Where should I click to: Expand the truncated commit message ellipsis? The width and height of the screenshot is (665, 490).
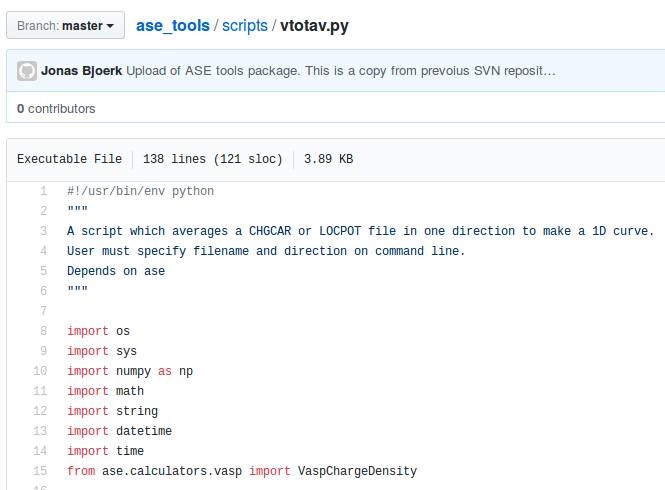(x=549, y=72)
